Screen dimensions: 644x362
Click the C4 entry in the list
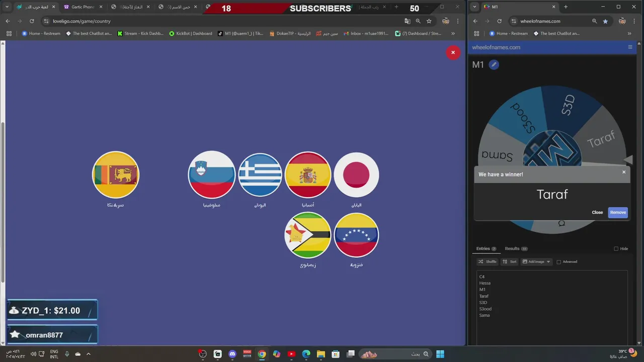481,277
